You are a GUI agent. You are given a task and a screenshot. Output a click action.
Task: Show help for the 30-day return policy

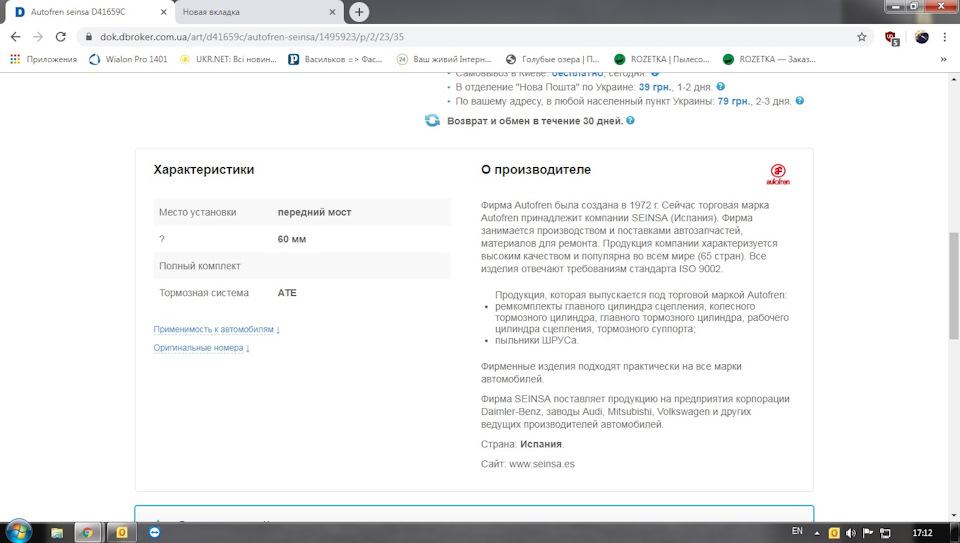(x=630, y=120)
